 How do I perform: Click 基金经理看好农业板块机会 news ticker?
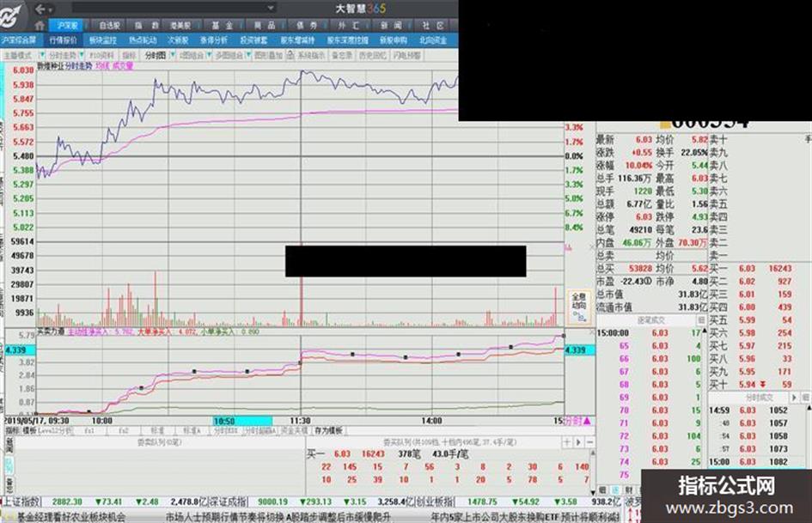coord(71,517)
